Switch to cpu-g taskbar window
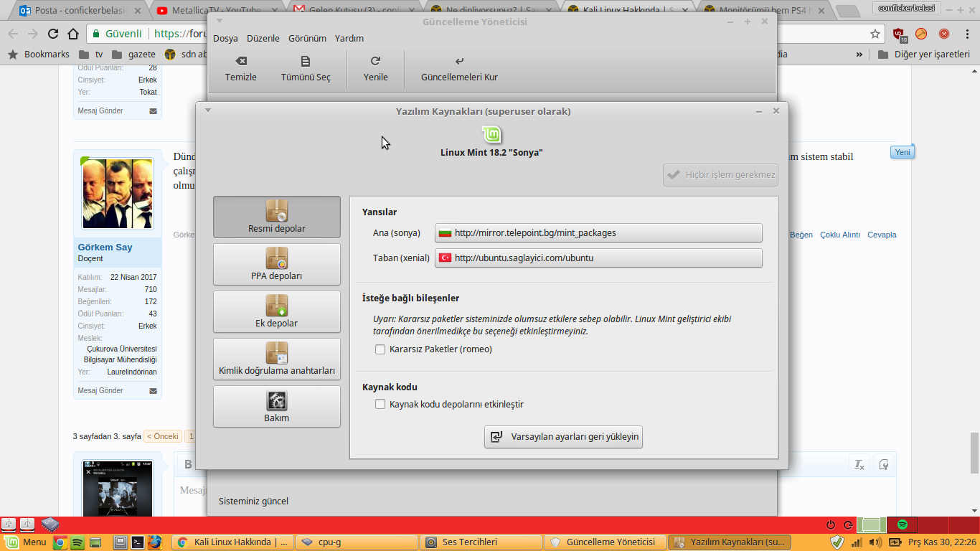The height and width of the screenshot is (551, 980). tap(357, 542)
